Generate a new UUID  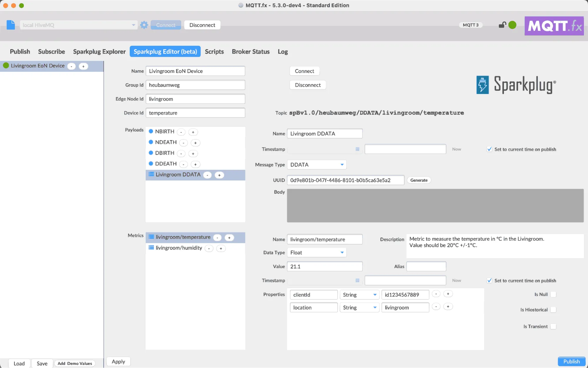(x=419, y=180)
